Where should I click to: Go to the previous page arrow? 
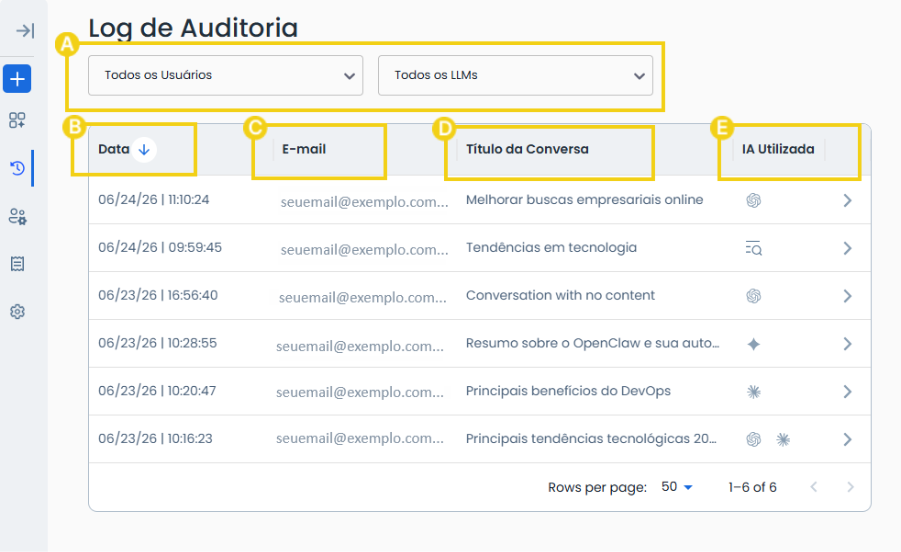coord(814,487)
